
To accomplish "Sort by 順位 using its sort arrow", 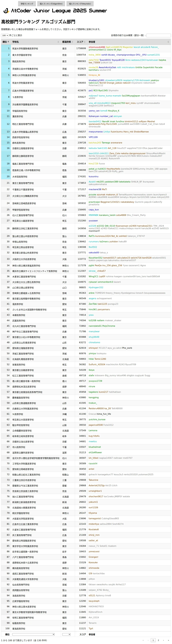I will pos(8,42).
